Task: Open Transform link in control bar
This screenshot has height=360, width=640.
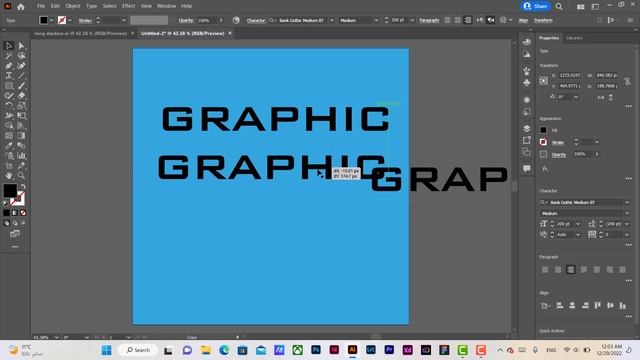Action: 543,20
